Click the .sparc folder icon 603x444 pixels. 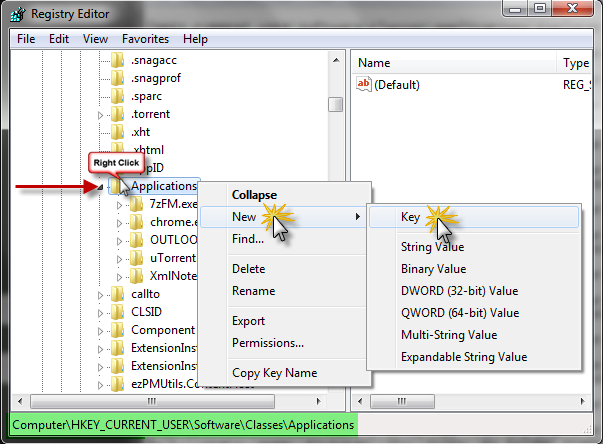click(119, 96)
